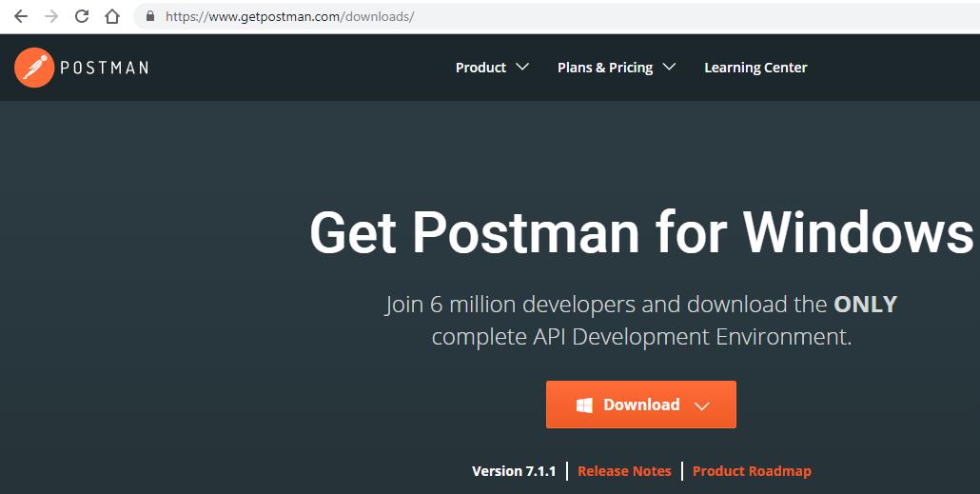Click the browser back arrow
This screenshot has width=980, height=494.
pos(21,17)
